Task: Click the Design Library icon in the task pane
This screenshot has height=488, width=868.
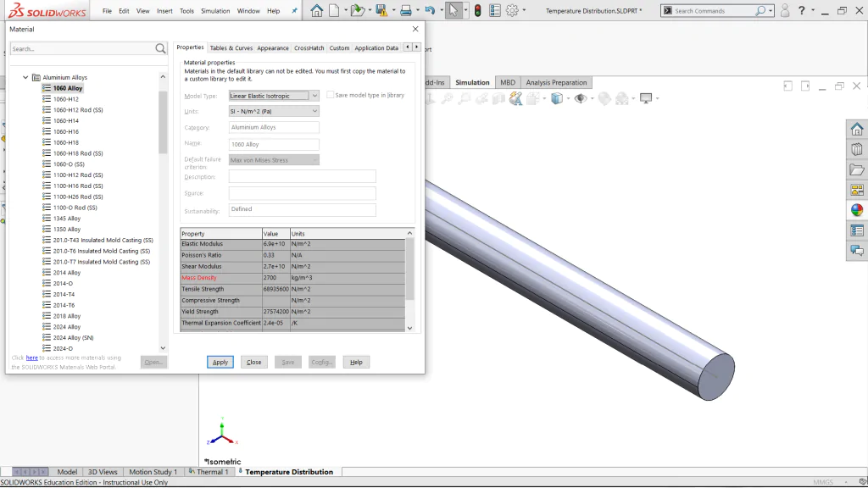Action: [857, 149]
